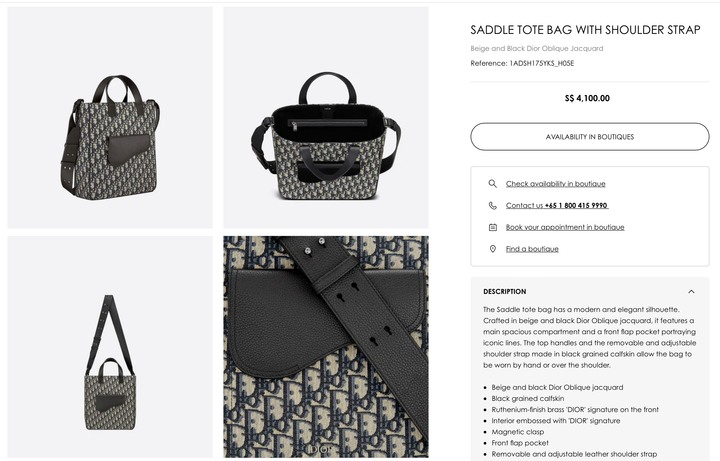Click Availability in Boutiques button

point(590,136)
